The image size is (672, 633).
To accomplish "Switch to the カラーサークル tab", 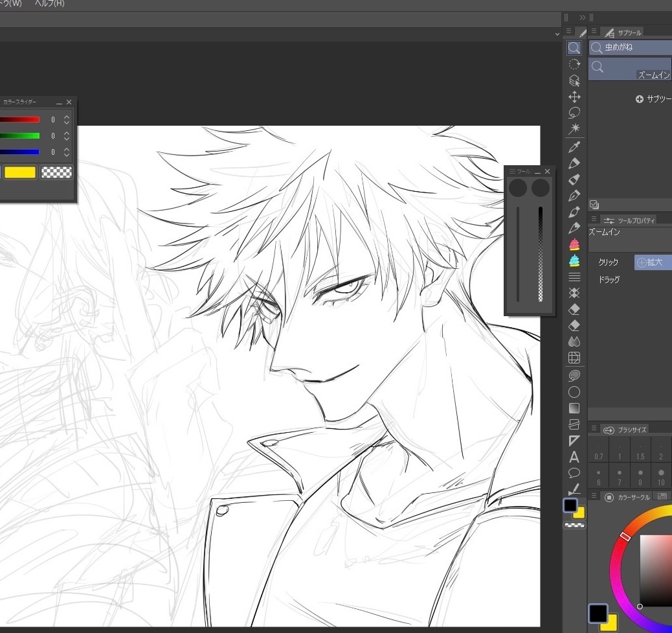I will [627, 497].
